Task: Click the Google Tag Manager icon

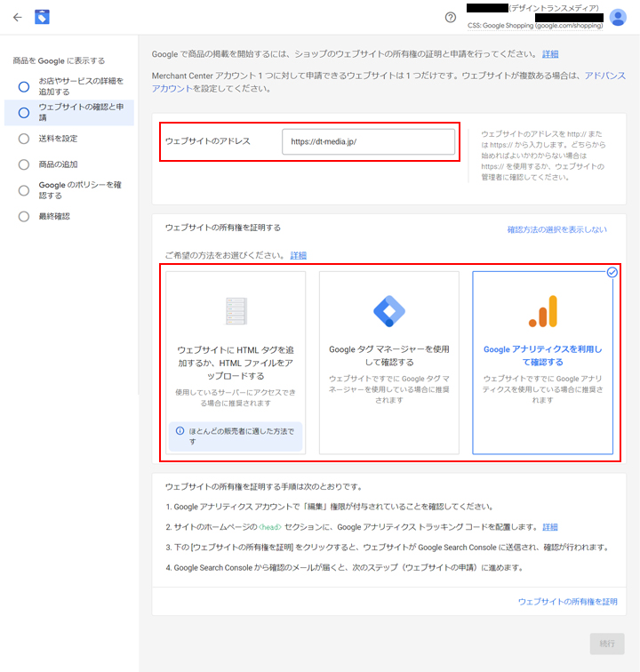Action: coord(388,311)
